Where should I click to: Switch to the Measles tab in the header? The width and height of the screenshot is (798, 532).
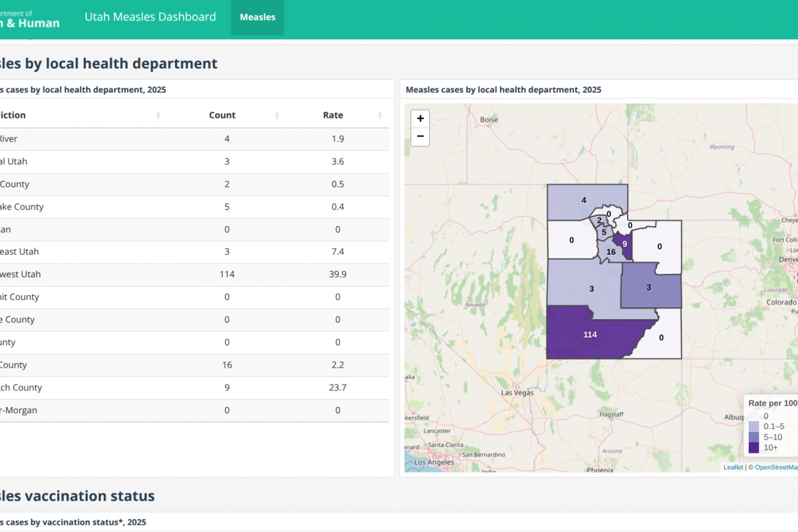coord(257,17)
